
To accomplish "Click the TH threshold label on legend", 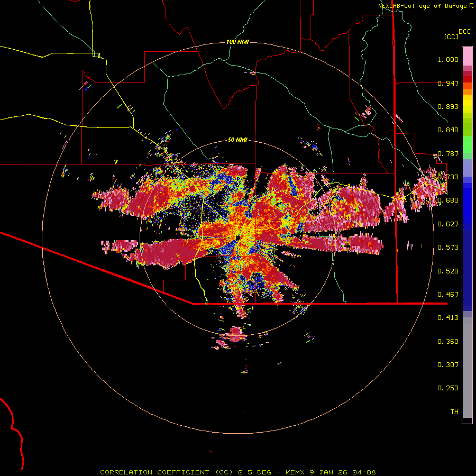I will (x=454, y=412).
